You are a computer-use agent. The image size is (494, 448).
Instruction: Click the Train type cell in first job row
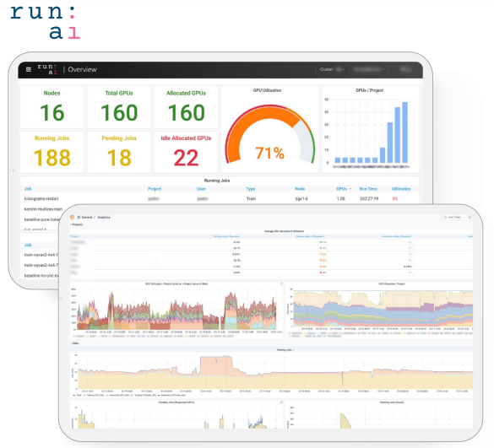(251, 198)
